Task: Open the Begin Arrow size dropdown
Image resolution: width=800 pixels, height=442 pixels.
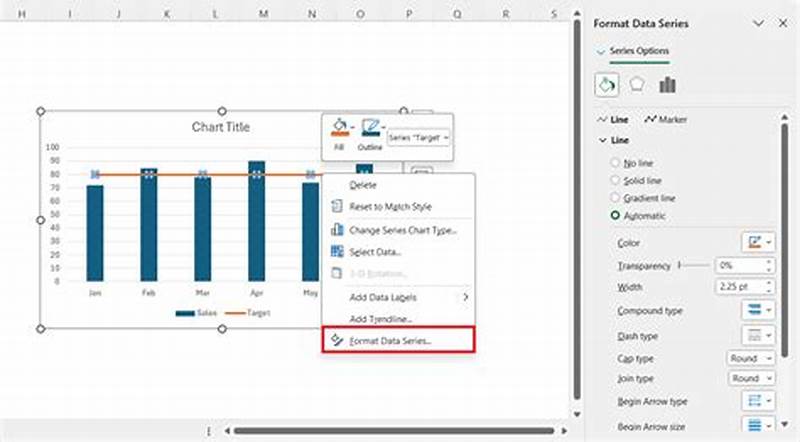Action: point(758,425)
